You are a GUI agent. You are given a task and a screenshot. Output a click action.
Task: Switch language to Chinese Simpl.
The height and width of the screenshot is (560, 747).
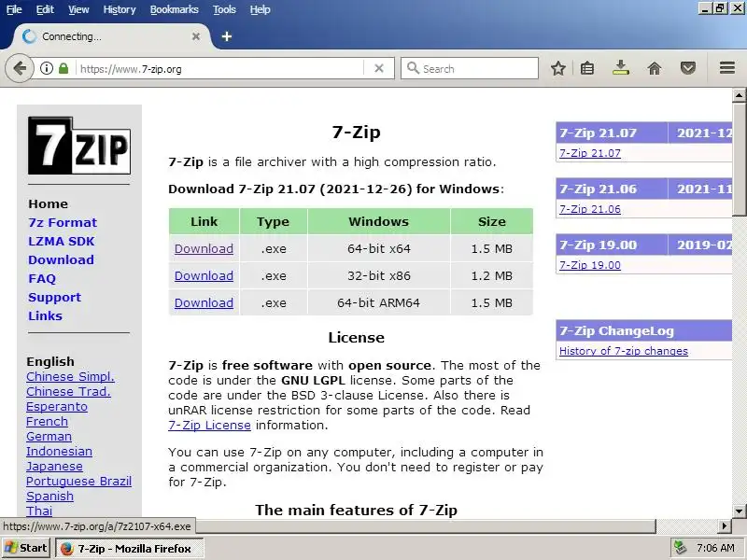[71, 377]
